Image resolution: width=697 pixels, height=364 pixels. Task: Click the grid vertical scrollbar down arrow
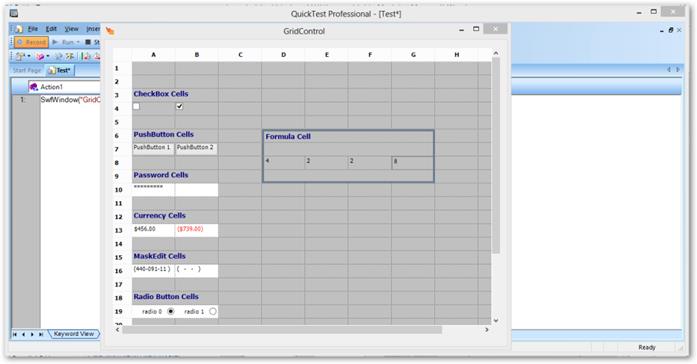[x=496, y=320]
